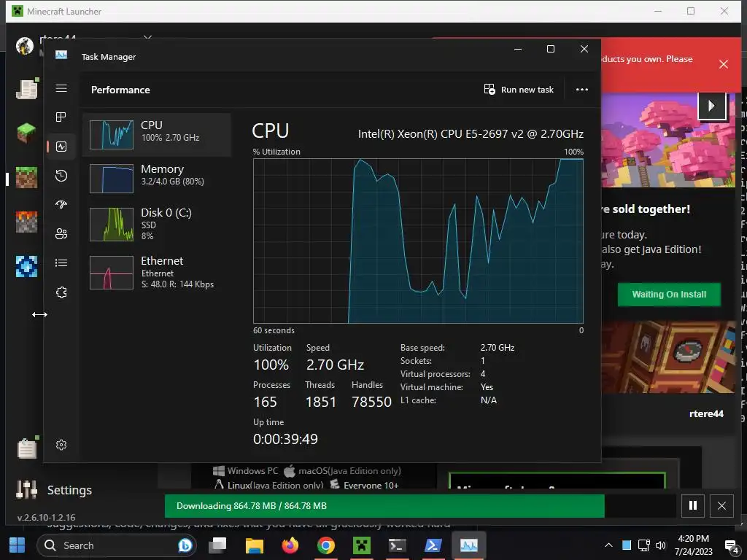Select Ethernet in performance list
747x560 pixels.
click(x=157, y=272)
